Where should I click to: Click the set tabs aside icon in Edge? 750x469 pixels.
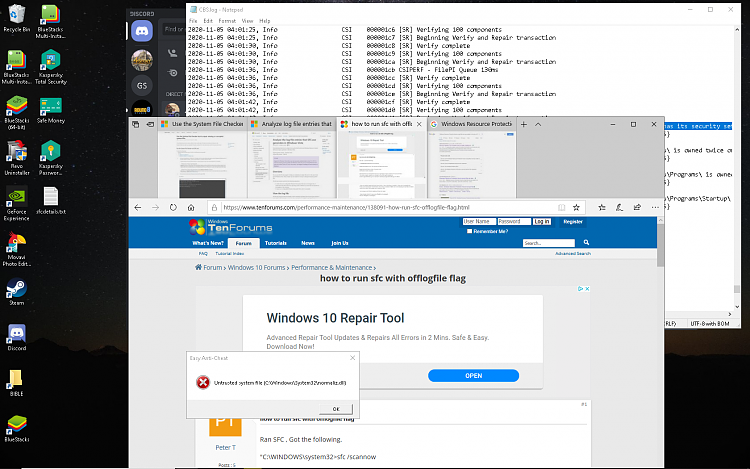coord(150,124)
